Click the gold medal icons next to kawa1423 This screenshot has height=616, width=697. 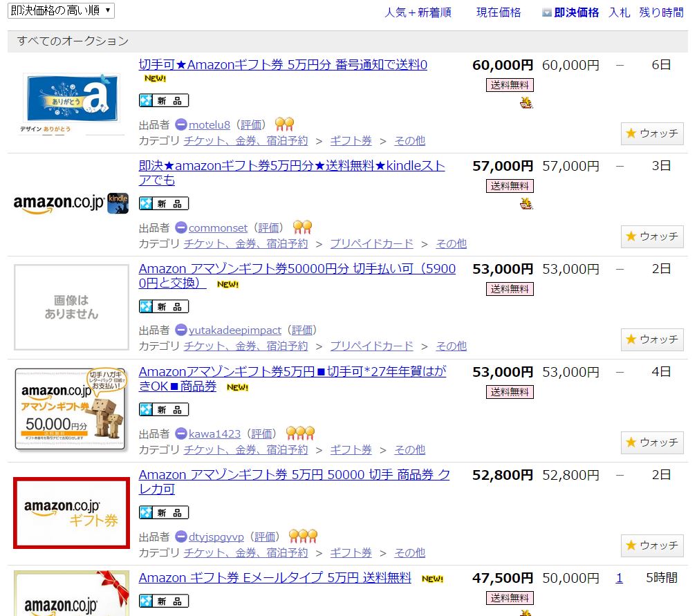301,433
